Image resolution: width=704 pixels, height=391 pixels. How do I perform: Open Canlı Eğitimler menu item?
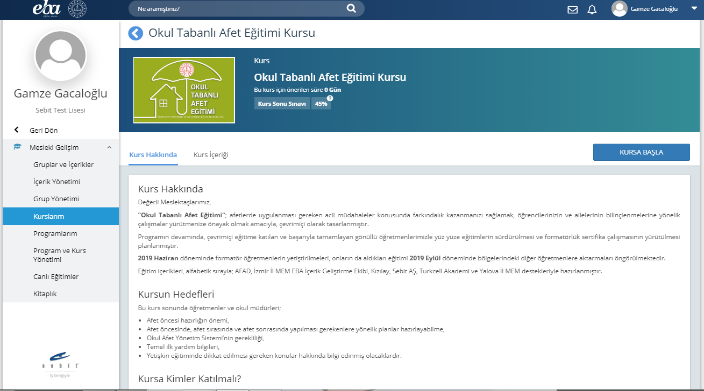(x=56, y=277)
